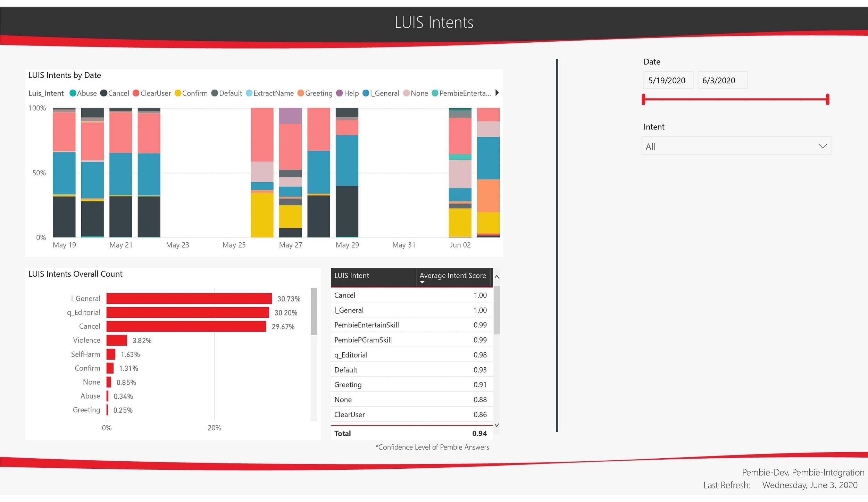Select the Default legend entry
The image size is (868, 502).
pos(226,93)
